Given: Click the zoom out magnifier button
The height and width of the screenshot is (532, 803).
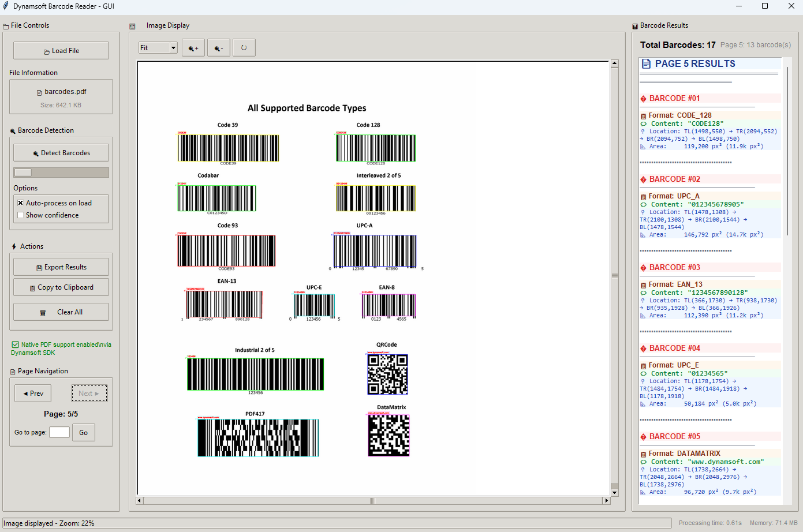Looking at the screenshot, I should [x=218, y=48].
